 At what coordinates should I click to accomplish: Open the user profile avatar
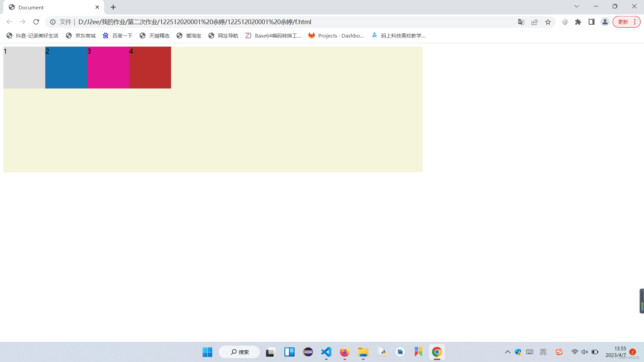(x=605, y=22)
